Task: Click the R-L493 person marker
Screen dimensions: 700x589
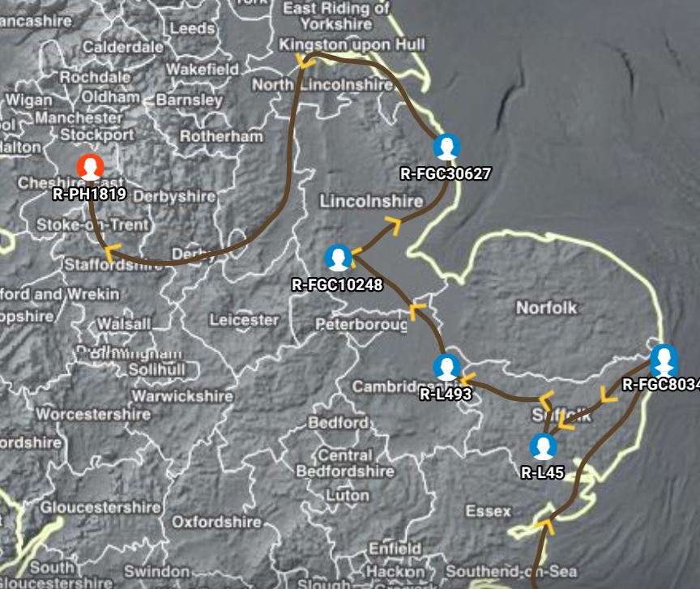Action: pyautogui.click(x=447, y=368)
